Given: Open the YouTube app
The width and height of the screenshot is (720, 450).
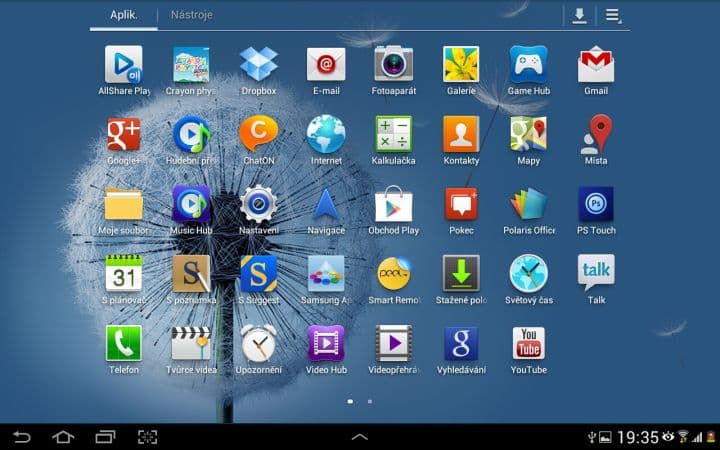Looking at the screenshot, I should click(529, 344).
